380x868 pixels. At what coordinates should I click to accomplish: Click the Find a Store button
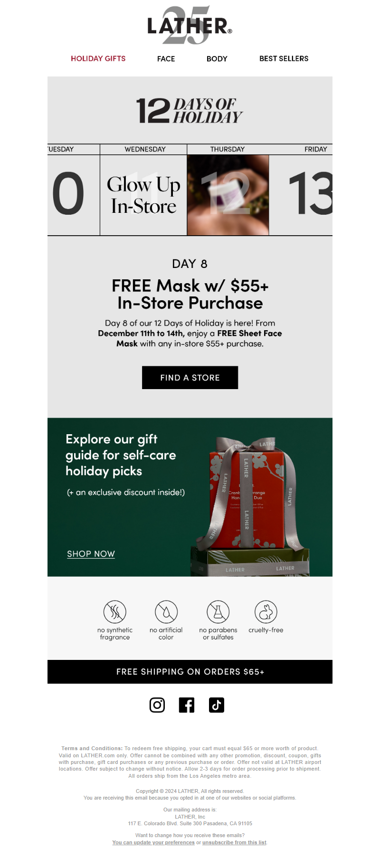[x=190, y=378]
